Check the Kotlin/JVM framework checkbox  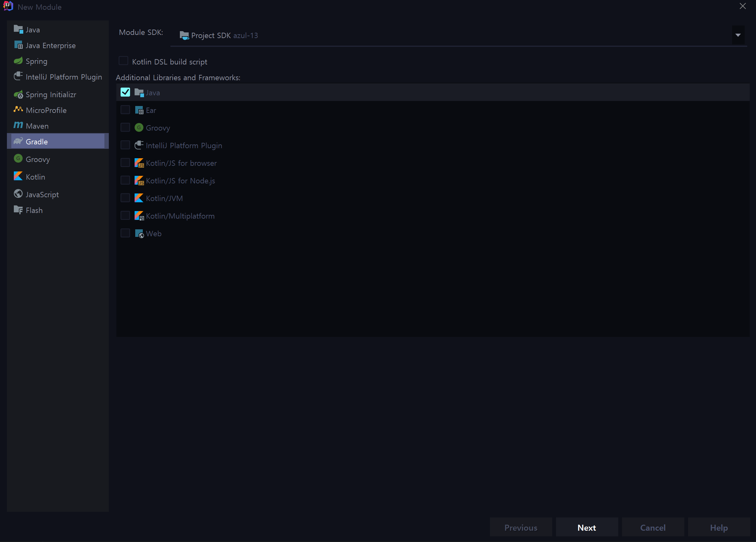pos(125,198)
